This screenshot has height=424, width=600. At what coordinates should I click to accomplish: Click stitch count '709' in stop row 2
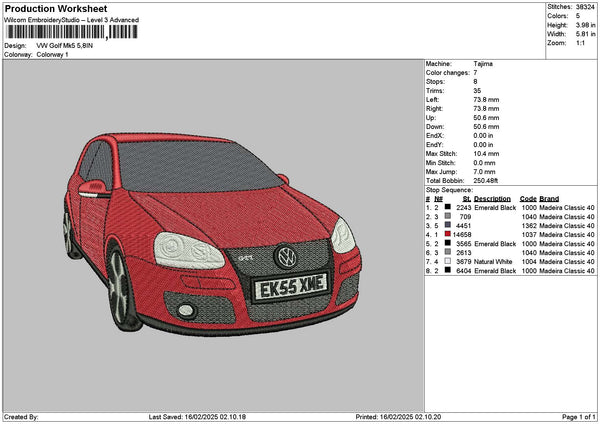pos(465,217)
